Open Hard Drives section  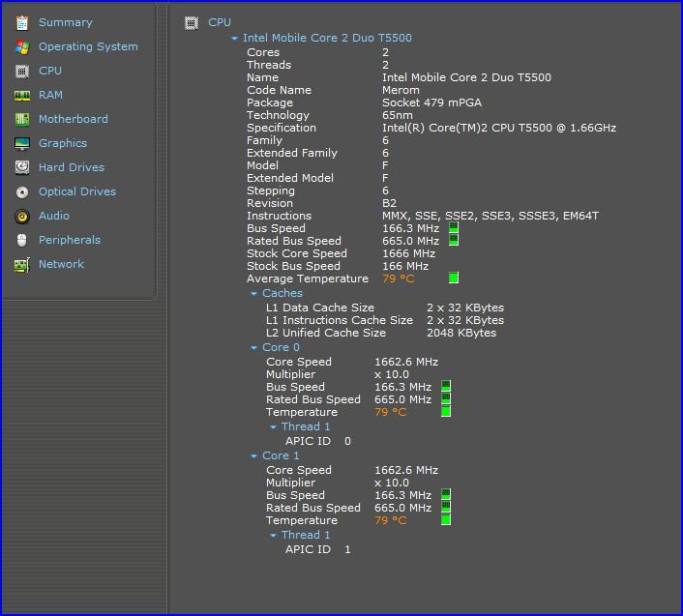[x=72, y=167]
